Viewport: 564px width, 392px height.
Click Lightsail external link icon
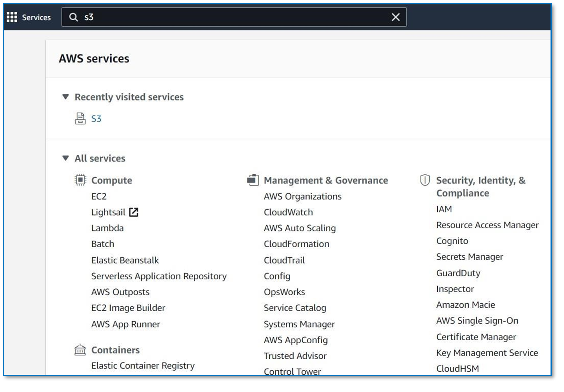[134, 212]
